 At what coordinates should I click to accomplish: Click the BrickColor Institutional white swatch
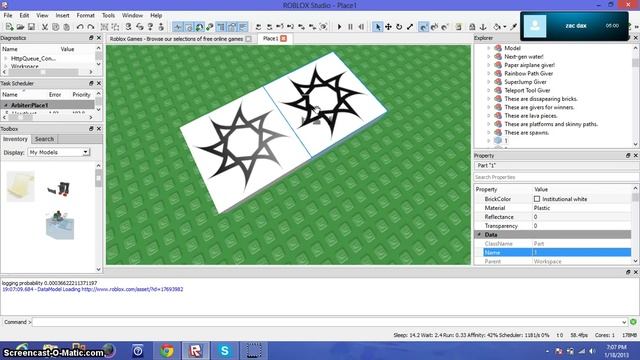click(x=537, y=199)
